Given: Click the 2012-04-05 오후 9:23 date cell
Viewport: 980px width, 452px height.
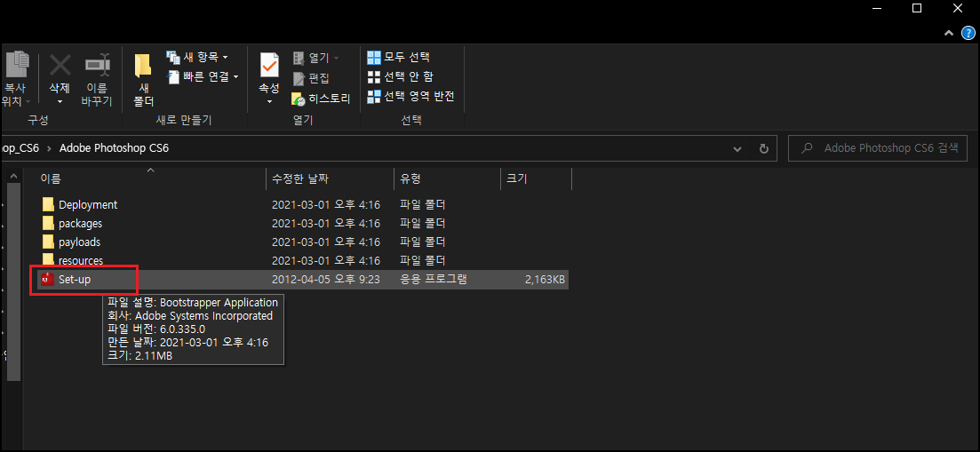Looking at the screenshot, I should (x=325, y=280).
